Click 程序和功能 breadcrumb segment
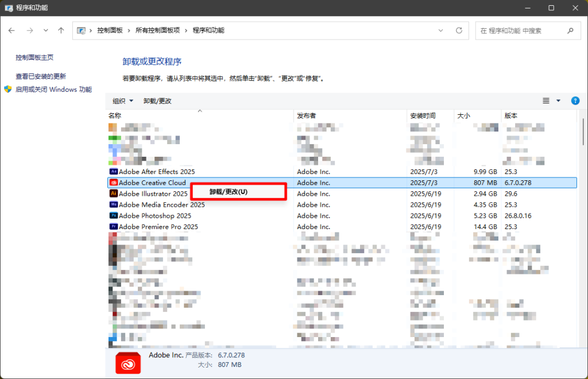The height and width of the screenshot is (379, 588). click(208, 30)
